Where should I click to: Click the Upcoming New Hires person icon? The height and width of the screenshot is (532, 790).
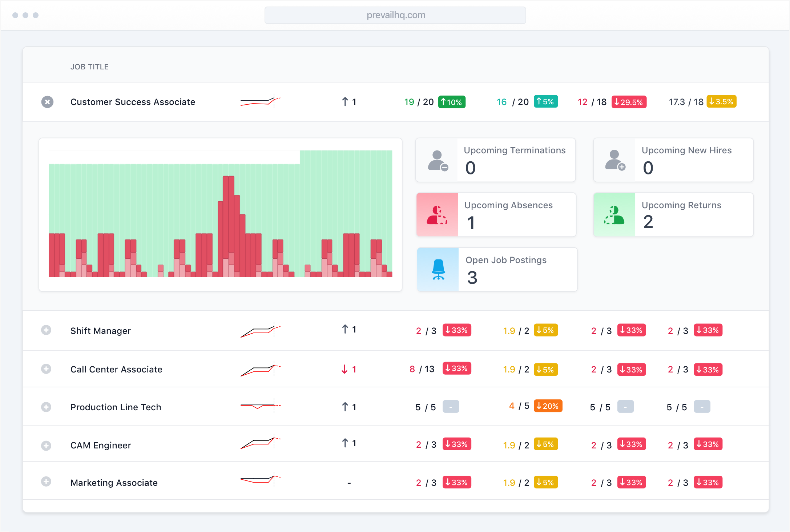click(x=615, y=160)
